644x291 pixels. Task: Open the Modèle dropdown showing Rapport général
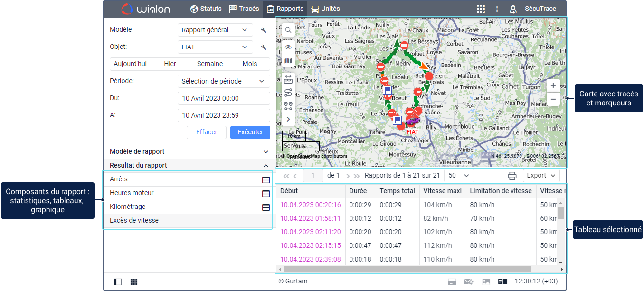point(214,30)
